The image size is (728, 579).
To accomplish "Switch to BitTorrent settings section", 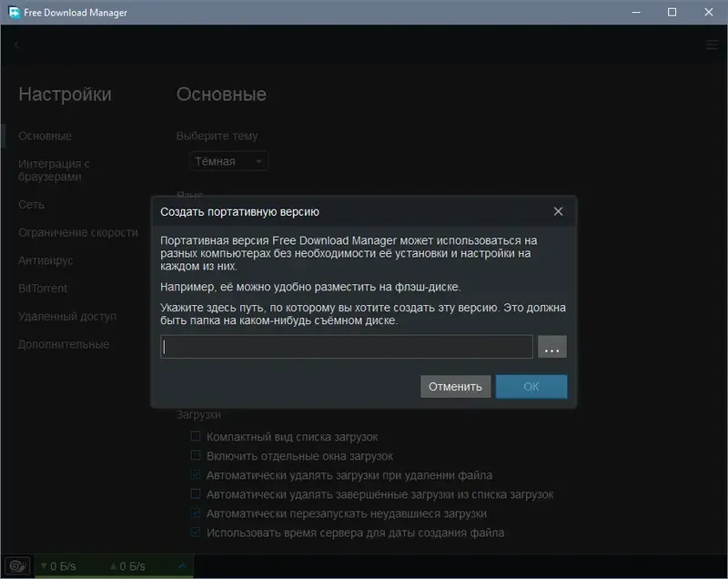I will 43,289.
